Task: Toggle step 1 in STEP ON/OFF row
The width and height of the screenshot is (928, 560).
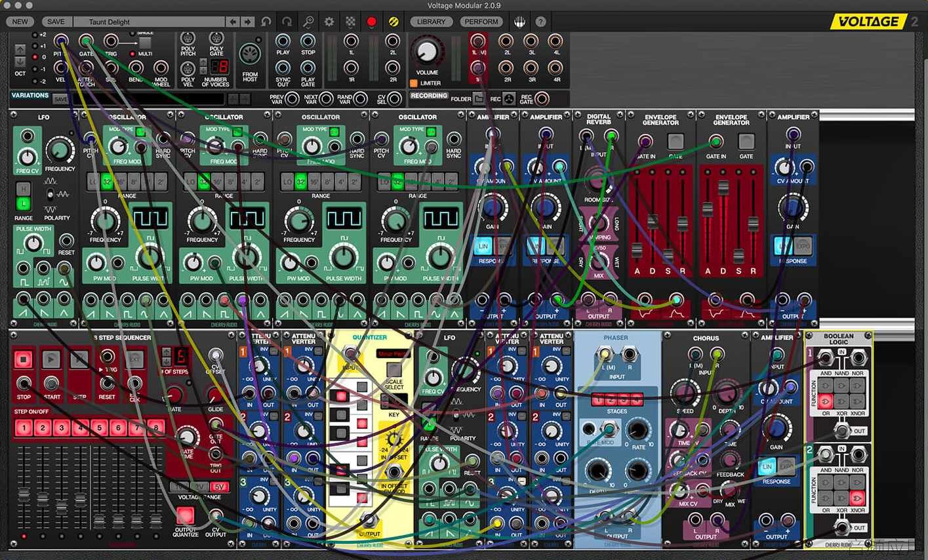Action: (x=24, y=428)
